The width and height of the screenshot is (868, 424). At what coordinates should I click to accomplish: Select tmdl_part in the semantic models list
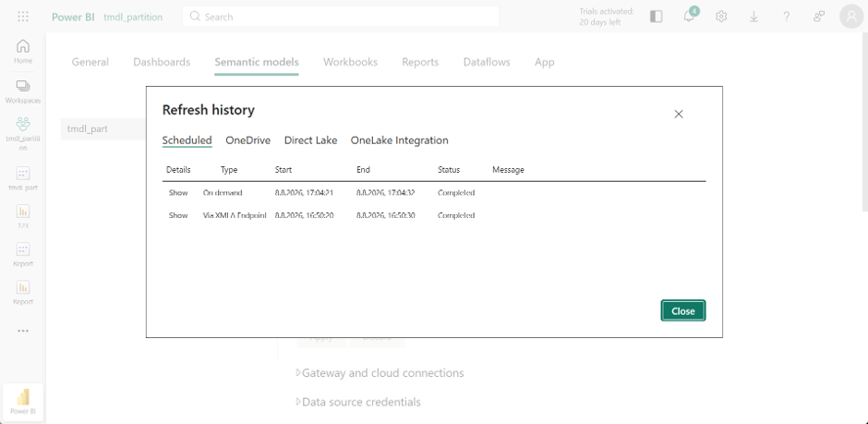pyautogui.click(x=103, y=128)
